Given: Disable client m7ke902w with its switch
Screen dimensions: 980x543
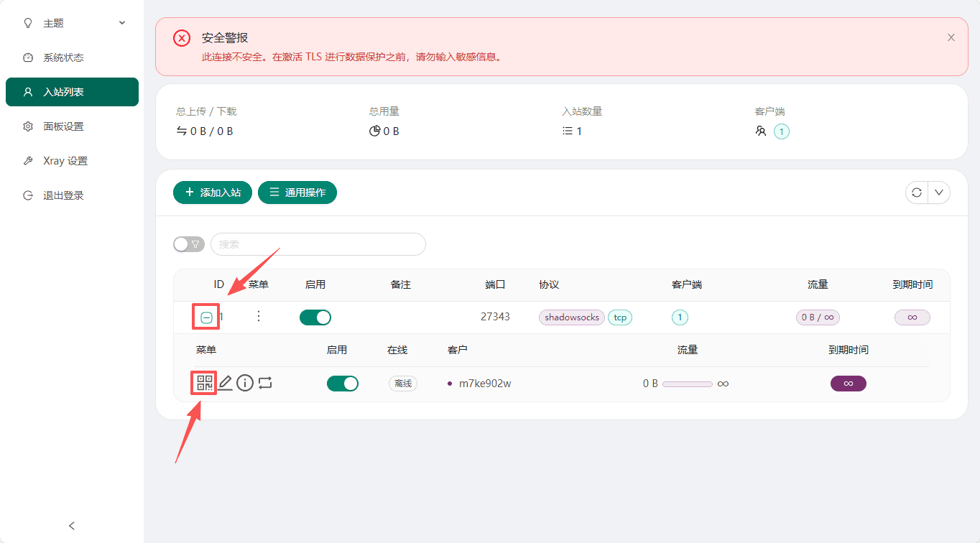Looking at the screenshot, I should pyautogui.click(x=343, y=383).
